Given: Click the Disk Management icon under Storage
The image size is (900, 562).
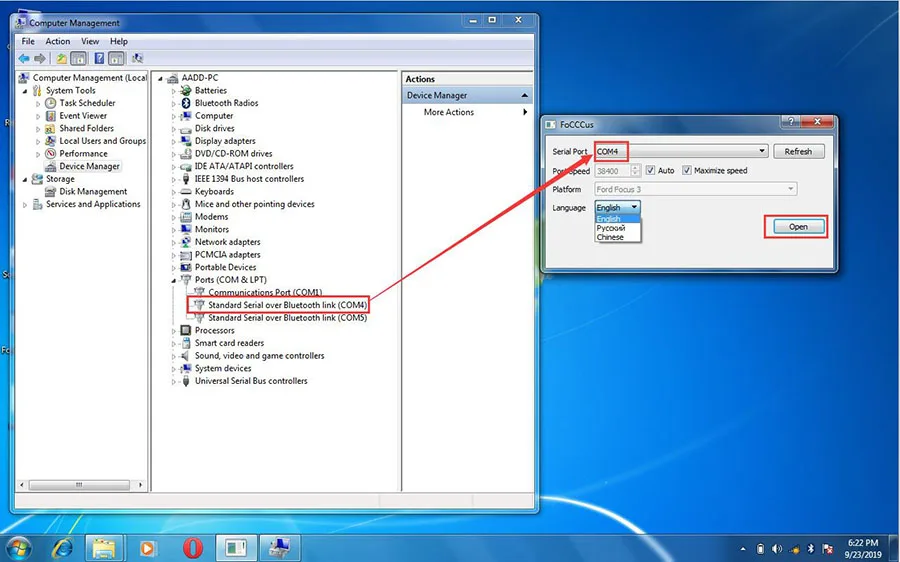Looking at the screenshot, I should coord(51,191).
